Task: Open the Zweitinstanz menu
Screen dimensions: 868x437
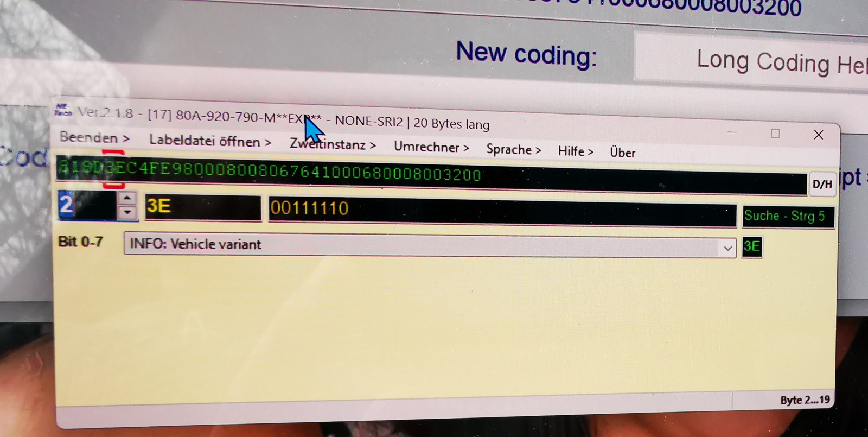Action: 332,144
